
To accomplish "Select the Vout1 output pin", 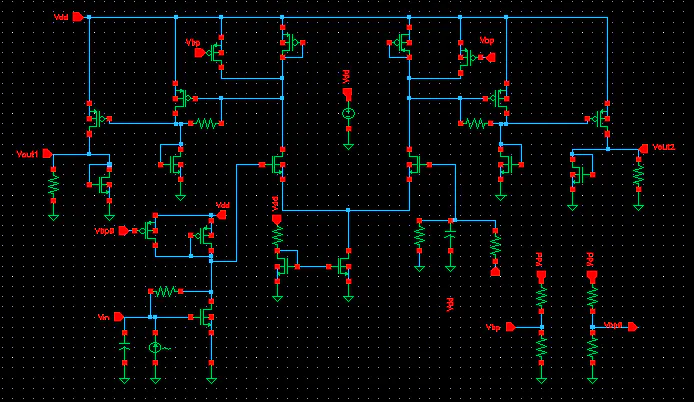I will click(47, 154).
